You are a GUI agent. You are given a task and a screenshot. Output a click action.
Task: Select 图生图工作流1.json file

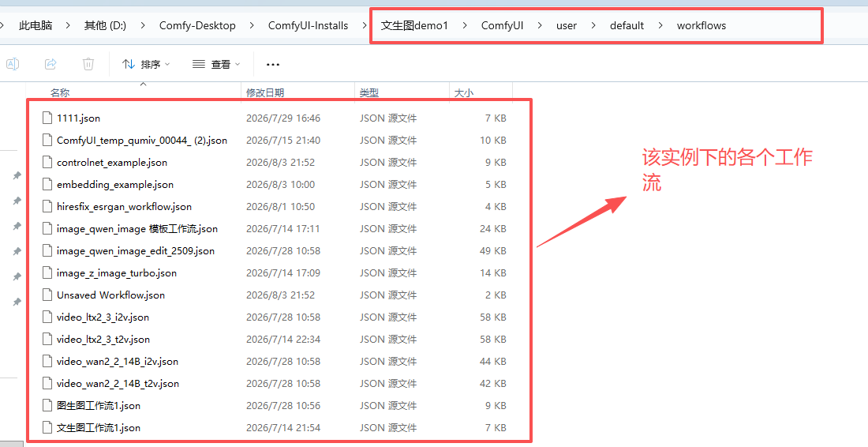pyautogui.click(x=99, y=406)
